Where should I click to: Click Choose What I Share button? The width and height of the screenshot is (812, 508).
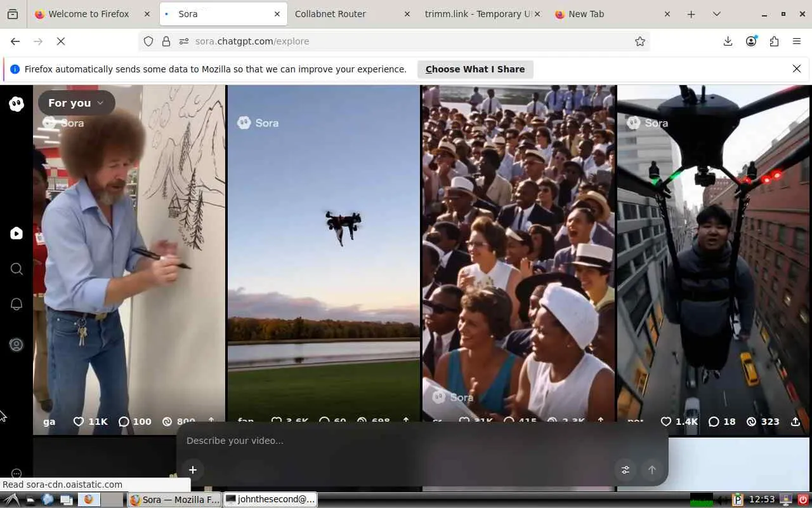pyautogui.click(x=475, y=69)
